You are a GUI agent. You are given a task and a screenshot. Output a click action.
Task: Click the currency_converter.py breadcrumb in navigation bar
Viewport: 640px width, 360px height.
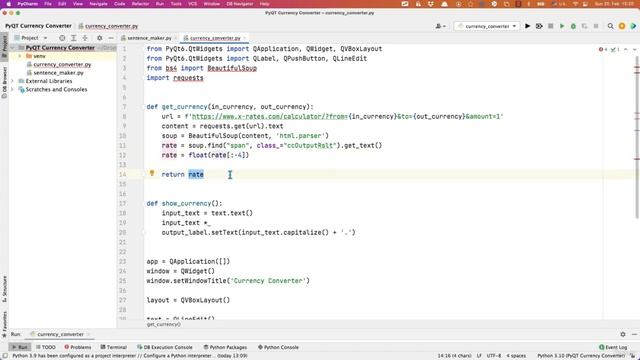click(108, 26)
